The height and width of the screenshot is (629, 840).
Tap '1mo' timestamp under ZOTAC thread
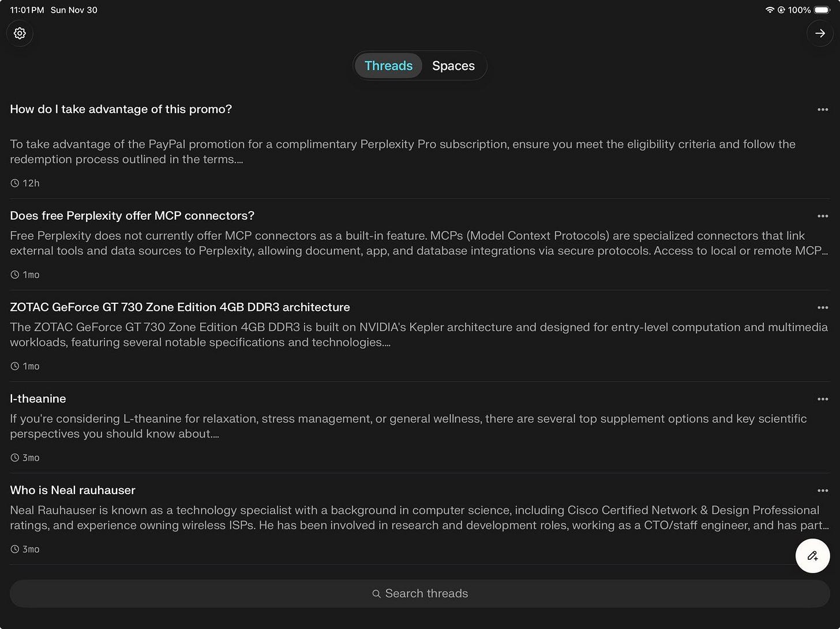[x=31, y=367]
